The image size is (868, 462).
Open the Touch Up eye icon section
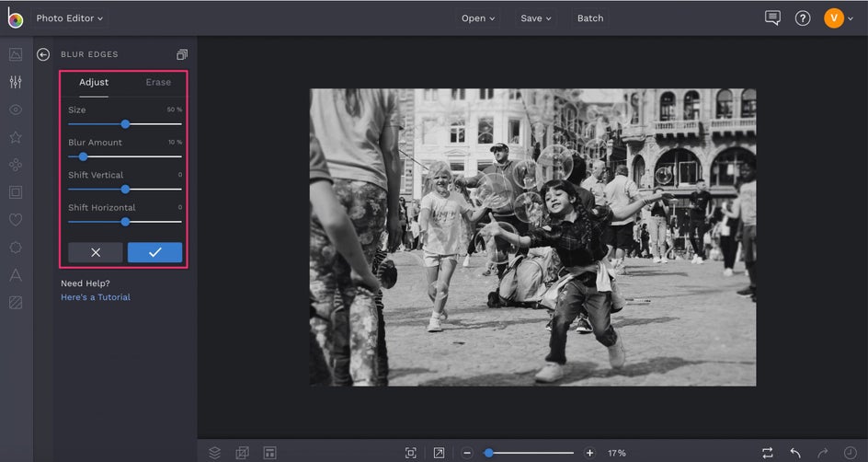pyautogui.click(x=16, y=110)
